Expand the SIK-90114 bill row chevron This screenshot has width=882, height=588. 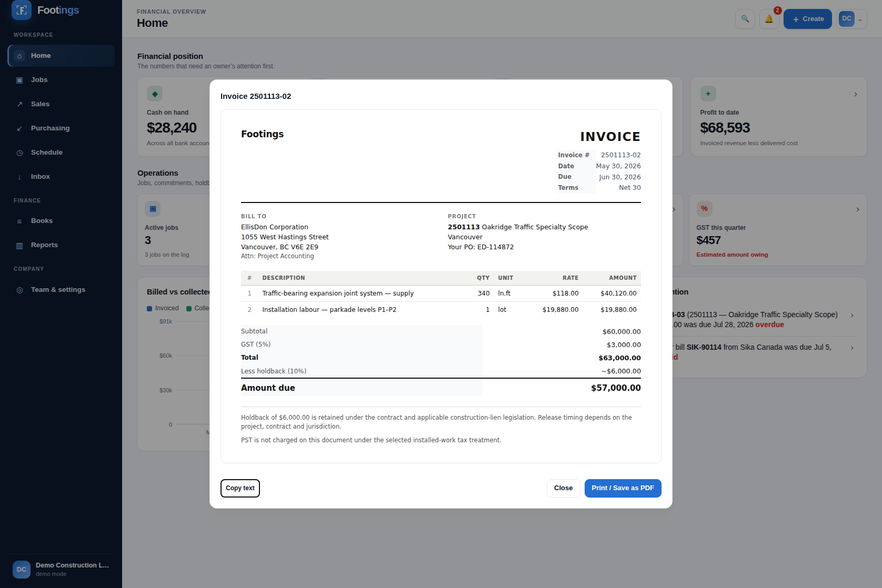click(852, 348)
